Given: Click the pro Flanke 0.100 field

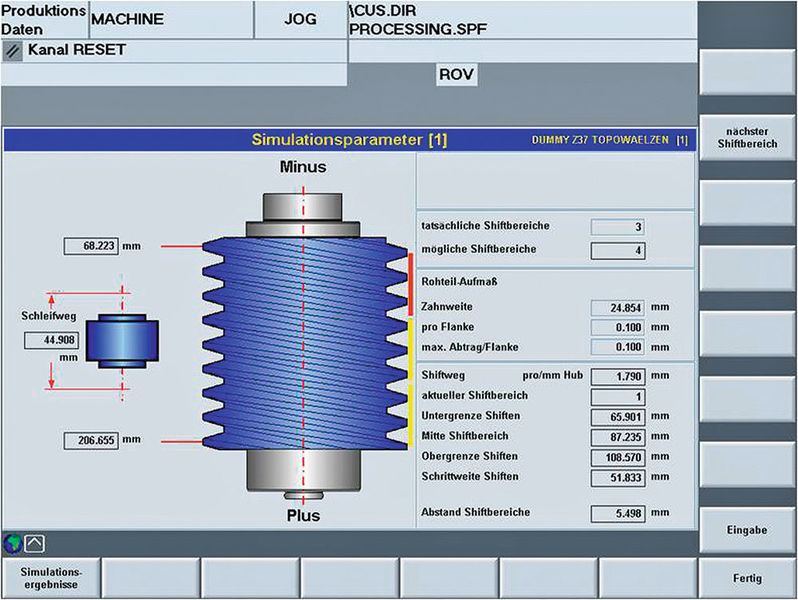Looking at the screenshot, I should (618, 328).
